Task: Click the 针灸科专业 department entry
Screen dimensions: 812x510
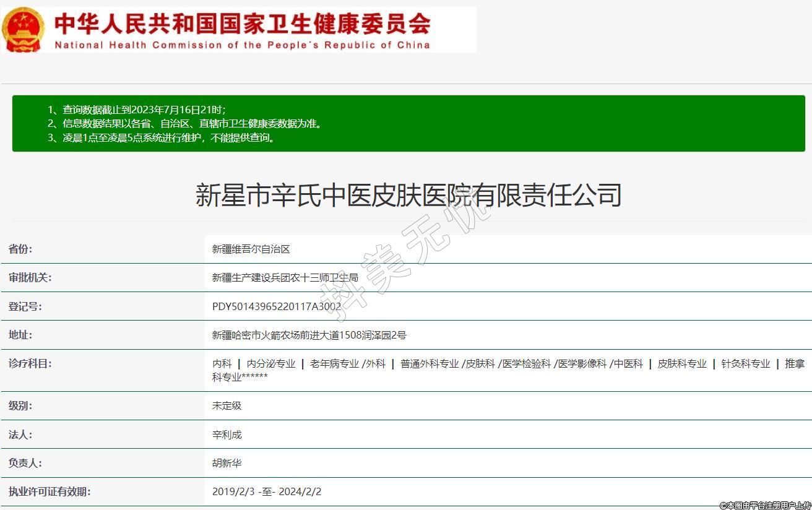Action: click(x=745, y=364)
